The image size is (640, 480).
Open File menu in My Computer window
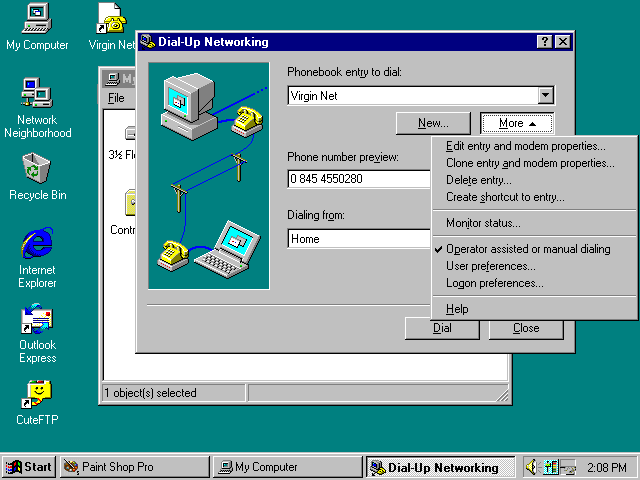tap(116, 98)
